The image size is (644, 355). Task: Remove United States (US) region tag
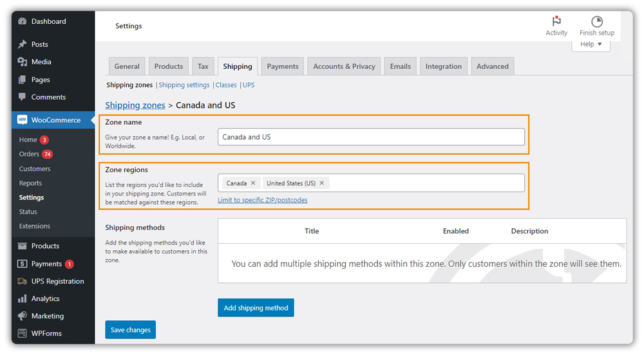click(x=321, y=183)
